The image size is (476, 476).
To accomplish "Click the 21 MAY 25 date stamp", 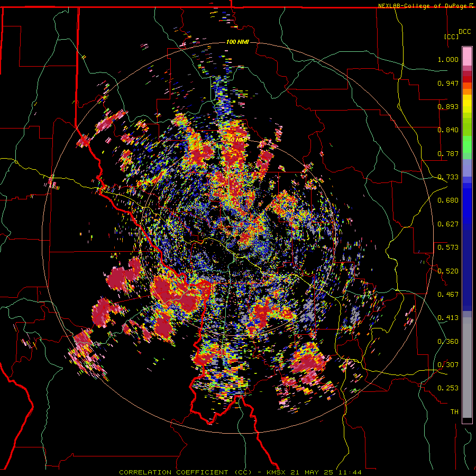I will point(312,472).
